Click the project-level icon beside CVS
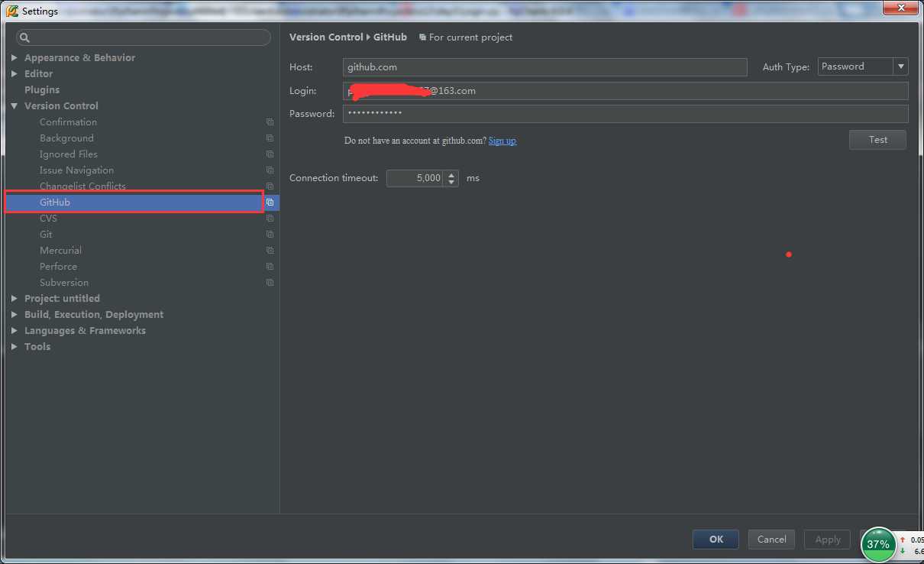 (270, 219)
